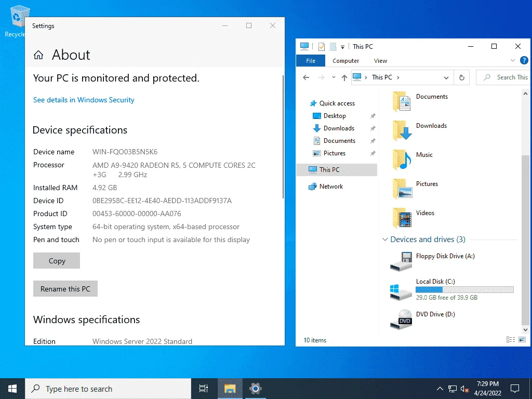Open the notification center icon
The height and width of the screenshot is (399, 532).
[x=515, y=389]
